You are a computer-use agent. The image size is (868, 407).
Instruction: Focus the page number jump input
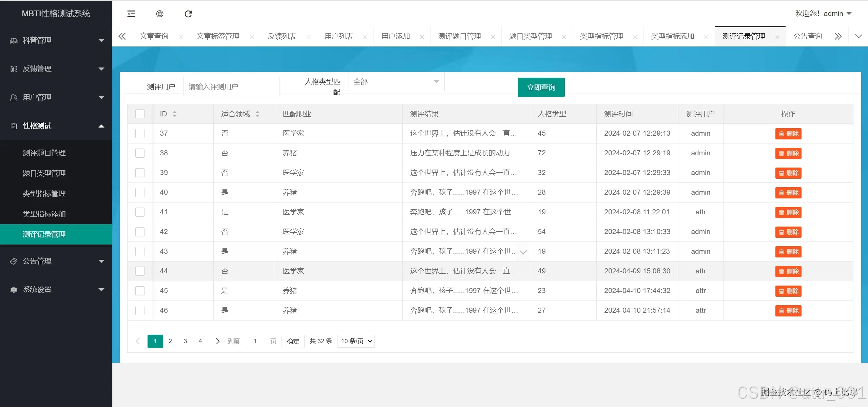255,341
